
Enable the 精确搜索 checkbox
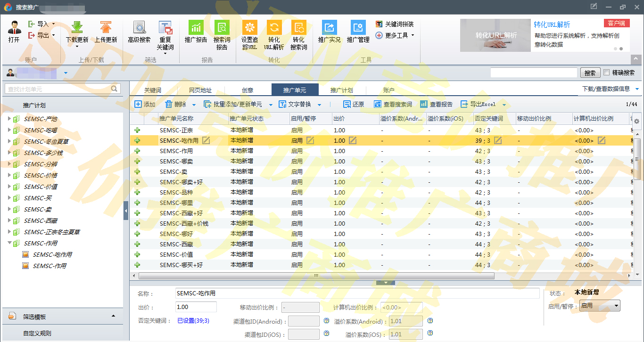coord(607,73)
